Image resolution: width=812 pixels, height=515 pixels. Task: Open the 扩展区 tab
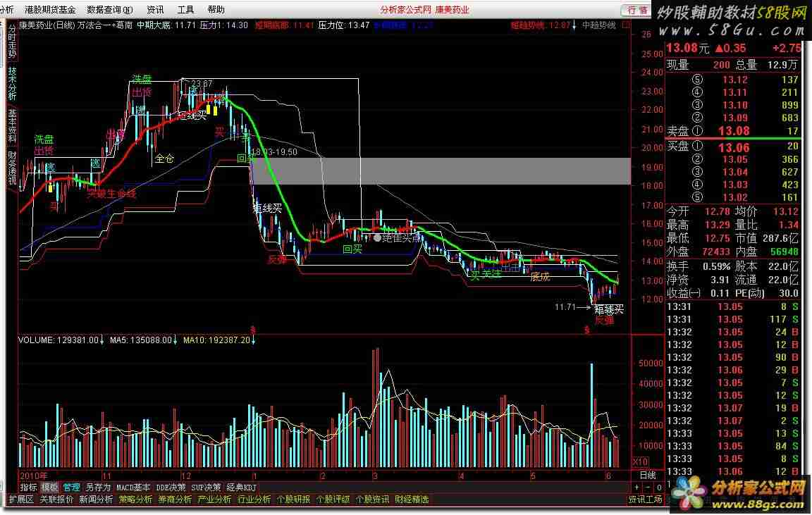pos(21,500)
